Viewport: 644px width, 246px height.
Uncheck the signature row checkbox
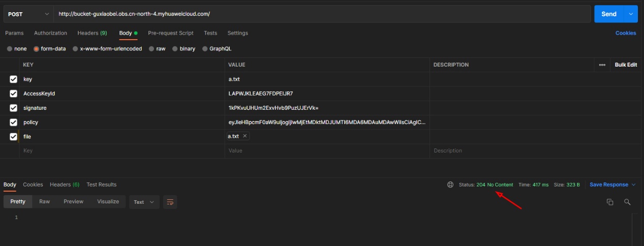(x=14, y=108)
